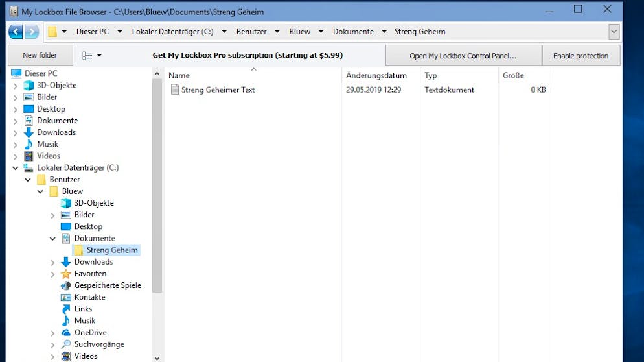
Task: Click the Favoriten star icon
Action: click(65, 274)
